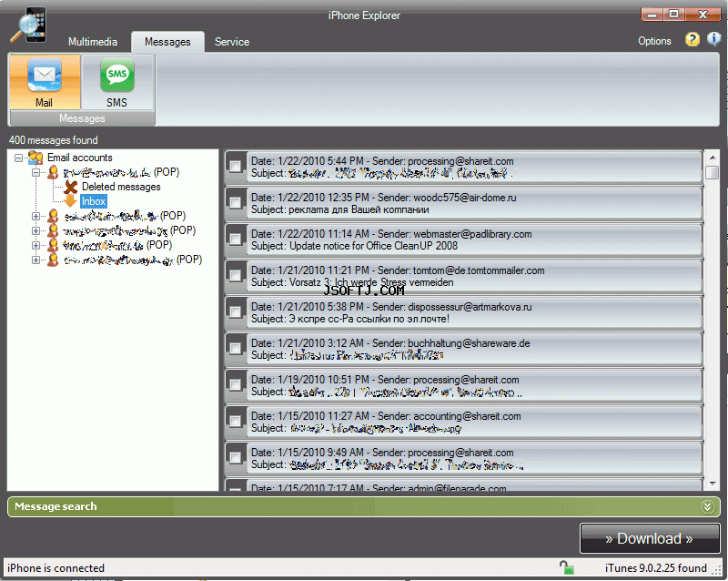Viewport: 728px width, 581px height.
Task: Tick the 1/15/2010 9:49 AM message checkbox
Action: (236, 457)
